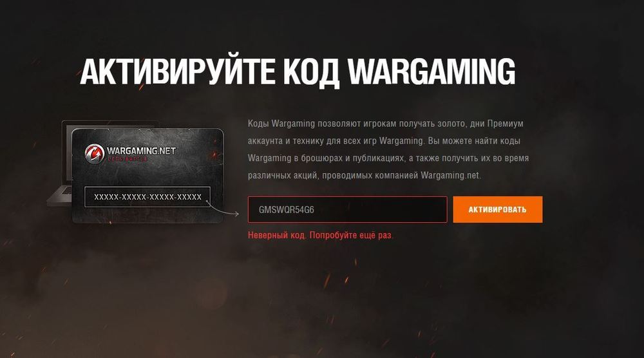644x358 pixels.
Task: Click the word КОД in the heading
Action: click(x=312, y=73)
